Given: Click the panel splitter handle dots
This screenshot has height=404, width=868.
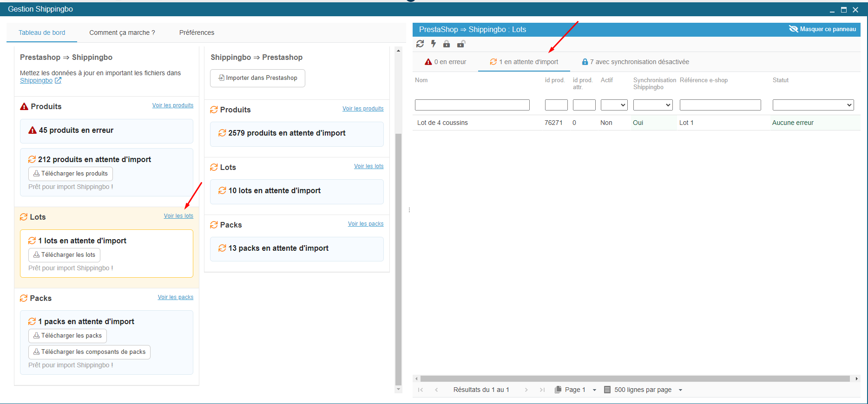Looking at the screenshot, I should click(409, 210).
